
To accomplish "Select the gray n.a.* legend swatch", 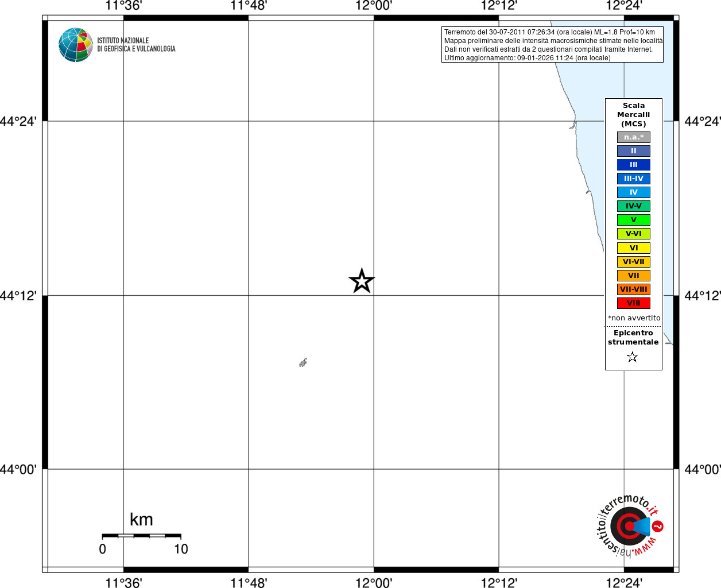I will (x=634, y=137).
